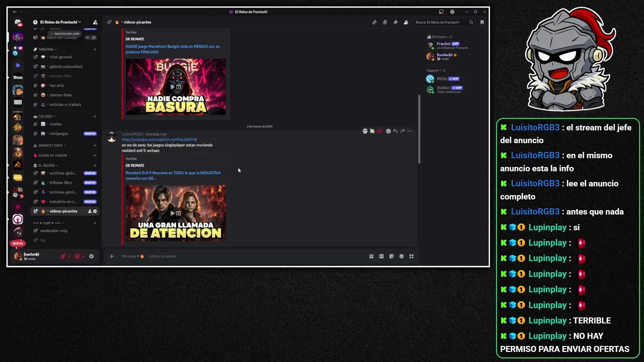Open industria-en-c... channel
The image size is (644, 362).
point(64,202)
